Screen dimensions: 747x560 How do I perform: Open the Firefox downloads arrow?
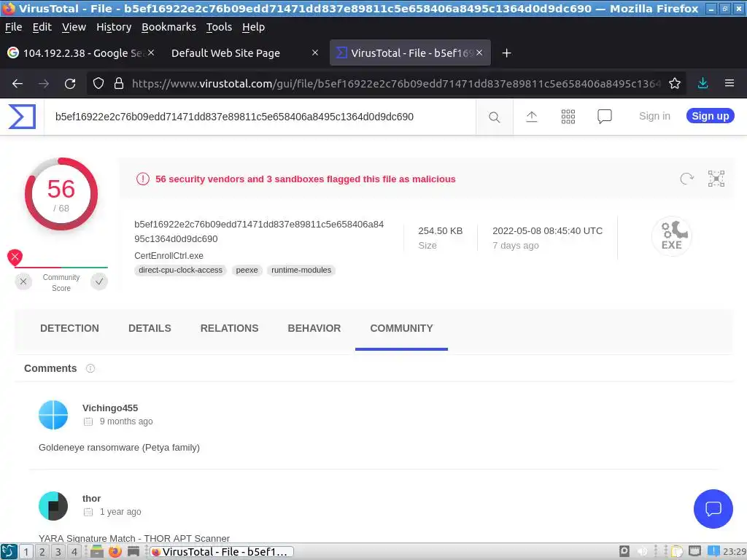coord(703,84)
